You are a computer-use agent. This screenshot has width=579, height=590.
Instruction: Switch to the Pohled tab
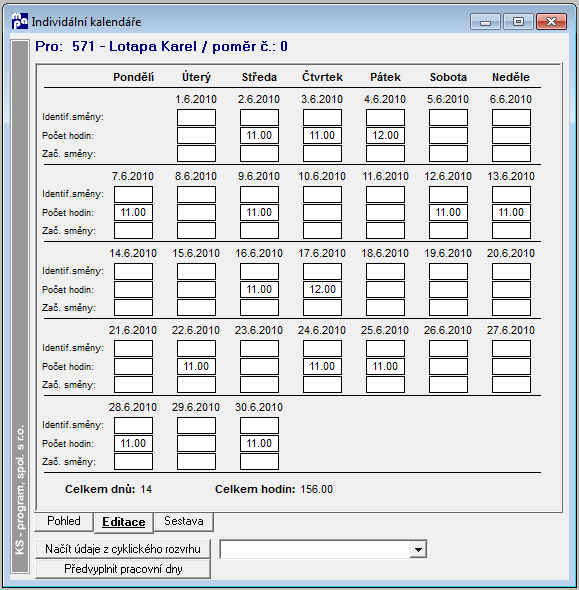pos(64,522)
